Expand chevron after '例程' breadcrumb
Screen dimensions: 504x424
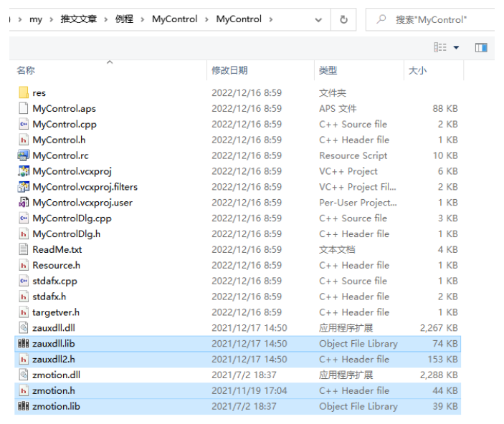coord(143,20)
